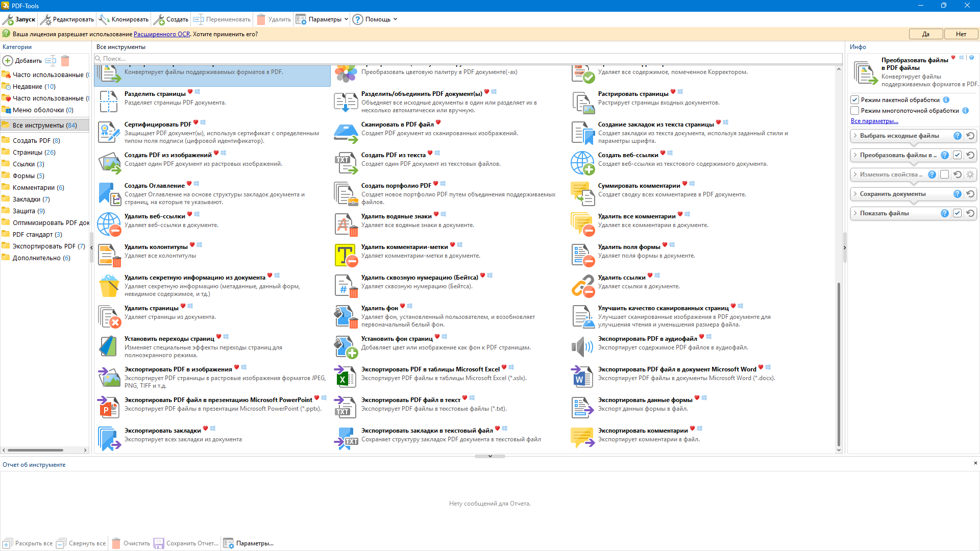Viewport: 980px width, 551px height.
Task: Click Редактировать in the toolbar
Action: tap(67, 19)
